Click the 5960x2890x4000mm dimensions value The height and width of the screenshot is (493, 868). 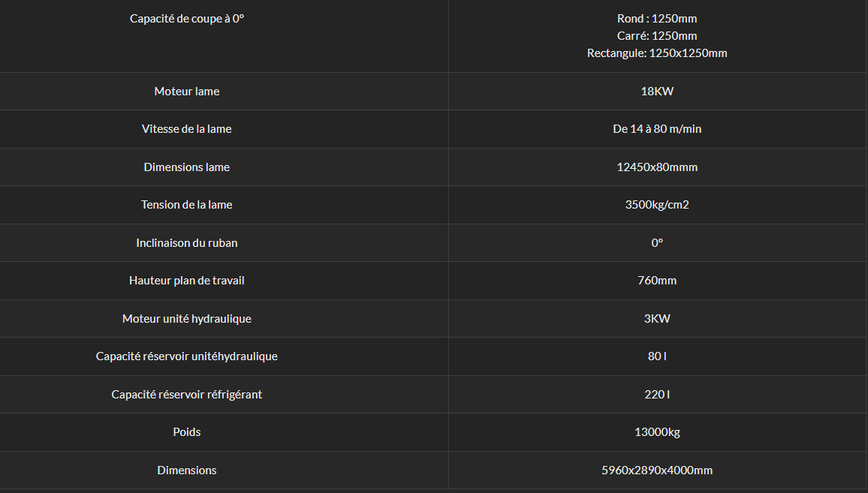click(656, 470)
